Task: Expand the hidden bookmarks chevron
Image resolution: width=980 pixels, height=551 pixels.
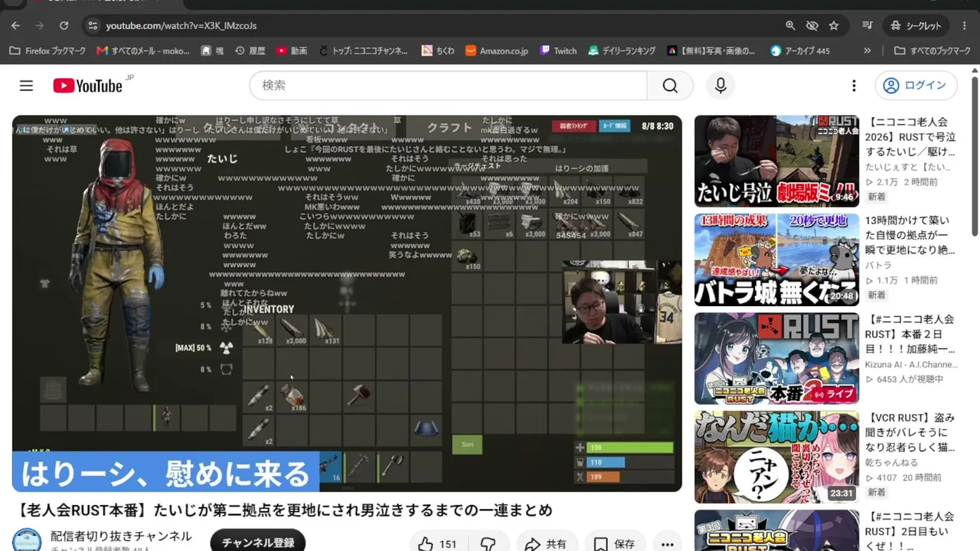Action: click(867, 51)
